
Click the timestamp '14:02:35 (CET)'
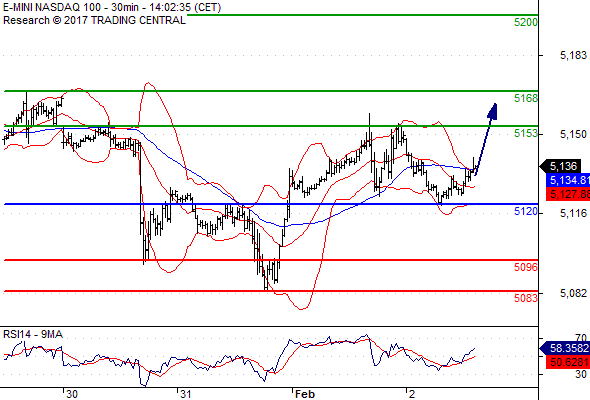click(x=185, y=7)
